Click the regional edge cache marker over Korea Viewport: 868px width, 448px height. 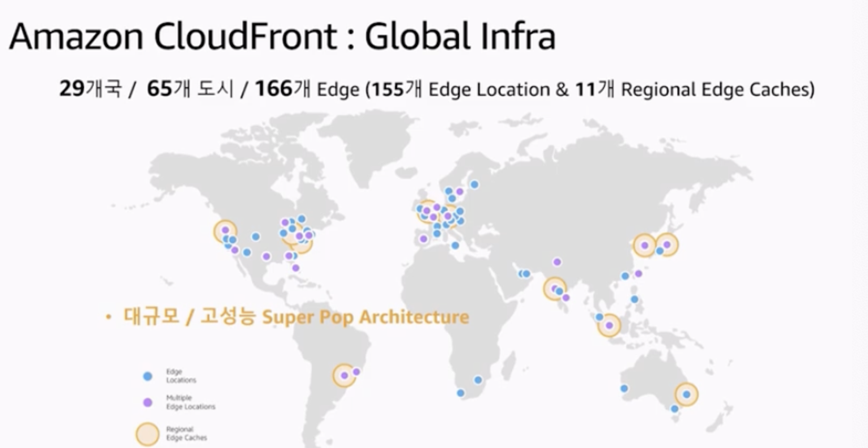[x=644, y=245]
